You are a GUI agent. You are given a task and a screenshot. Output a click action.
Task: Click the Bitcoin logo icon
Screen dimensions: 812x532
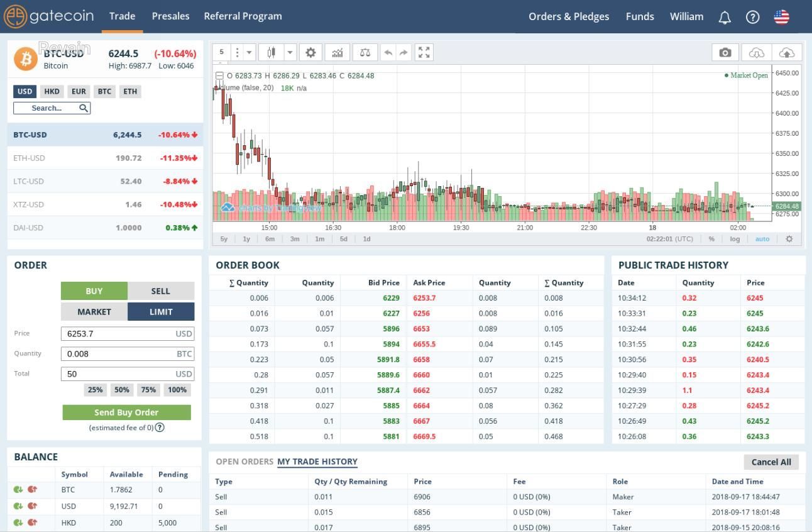[x=26, y=58]
